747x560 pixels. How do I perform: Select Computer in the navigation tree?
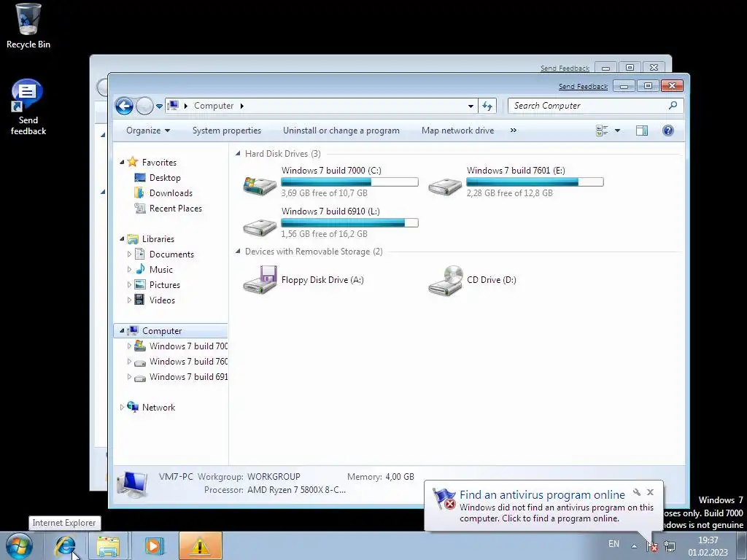coord(171,330)
